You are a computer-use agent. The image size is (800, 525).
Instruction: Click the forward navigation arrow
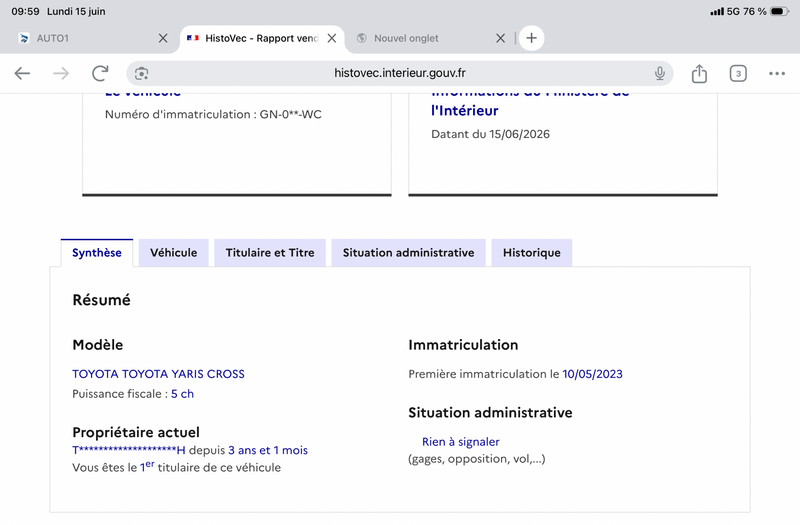[61, 73]
